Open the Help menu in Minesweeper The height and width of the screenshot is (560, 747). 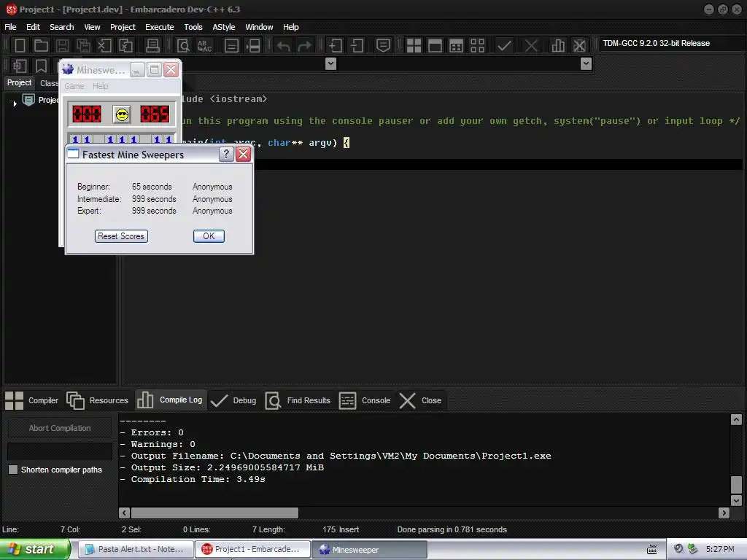click(x=100, y=86)
